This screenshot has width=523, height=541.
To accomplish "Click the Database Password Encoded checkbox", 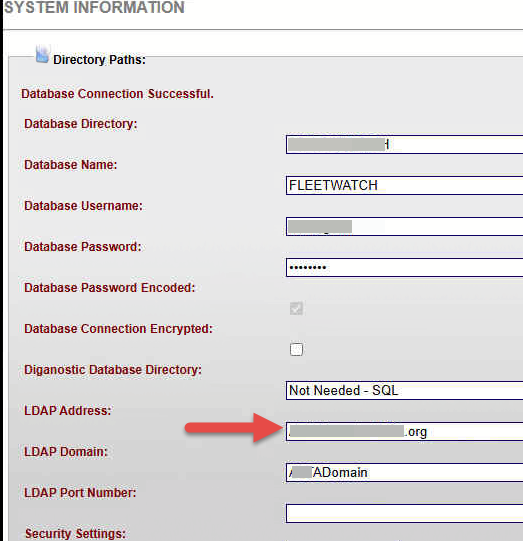I will coord(296,308).
